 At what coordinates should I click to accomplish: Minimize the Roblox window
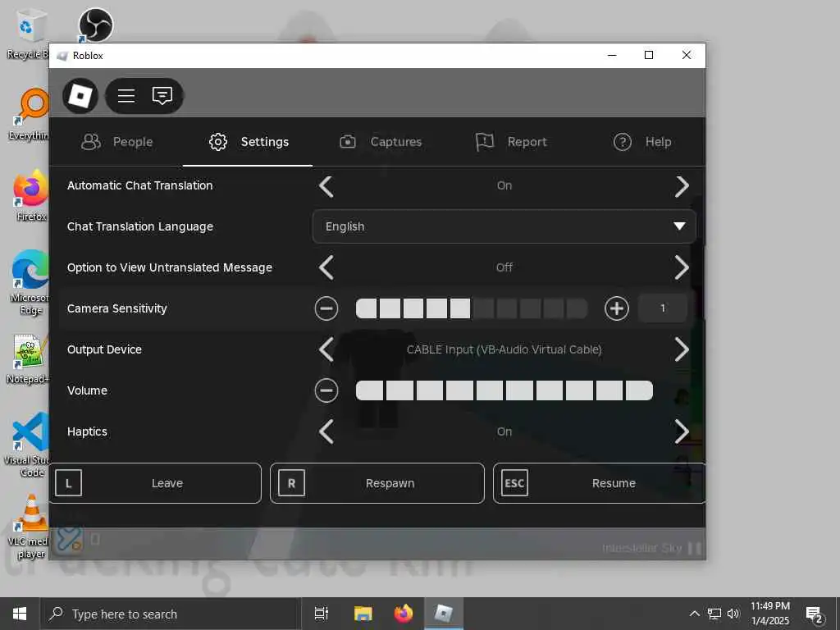(x=612, y=55)
